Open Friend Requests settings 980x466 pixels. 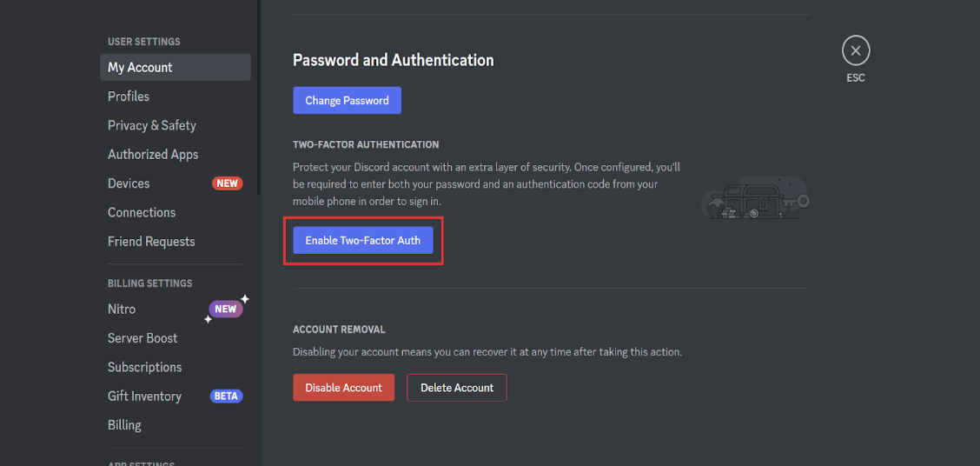pos(151,242)
